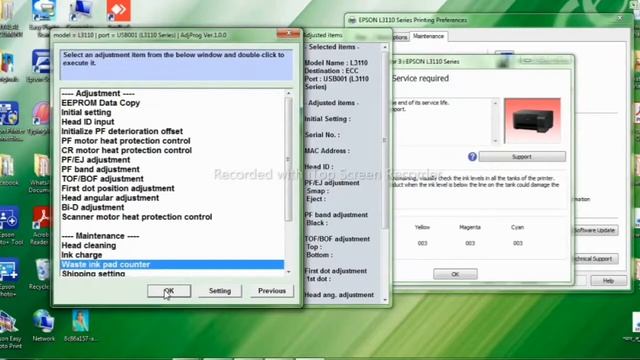This screenshot has height=360, width=640.
Task: Select Initialize PF deterioration offset
Action: pos(122,131)
